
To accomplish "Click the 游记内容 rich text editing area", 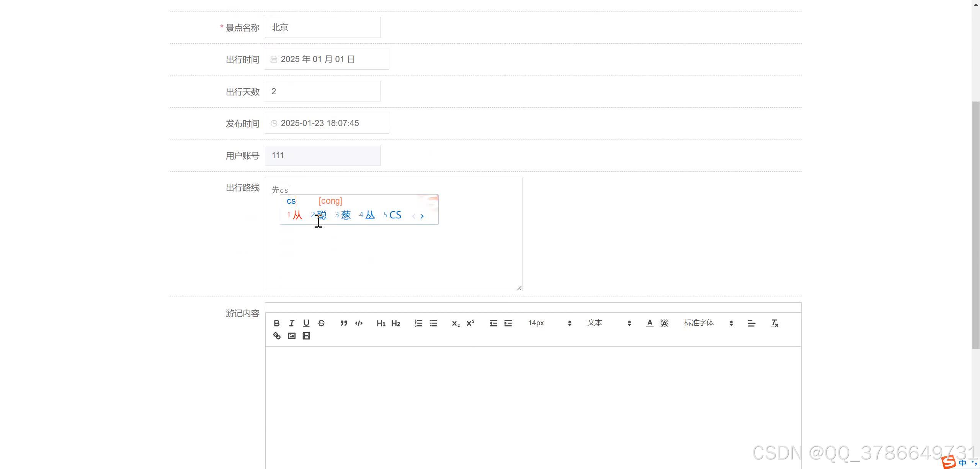I will (x=533, y=408).
